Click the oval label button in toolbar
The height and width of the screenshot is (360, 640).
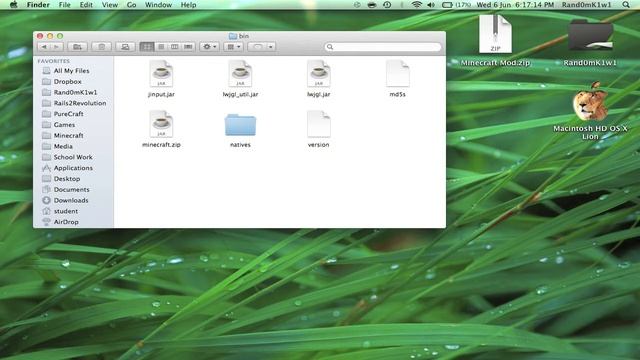(x=257, y=47)
